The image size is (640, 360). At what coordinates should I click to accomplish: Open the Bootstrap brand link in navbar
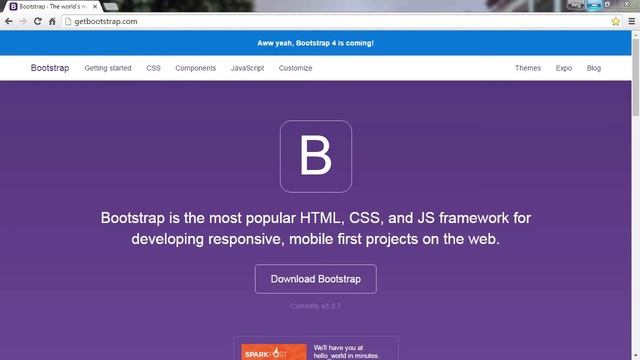50,68
